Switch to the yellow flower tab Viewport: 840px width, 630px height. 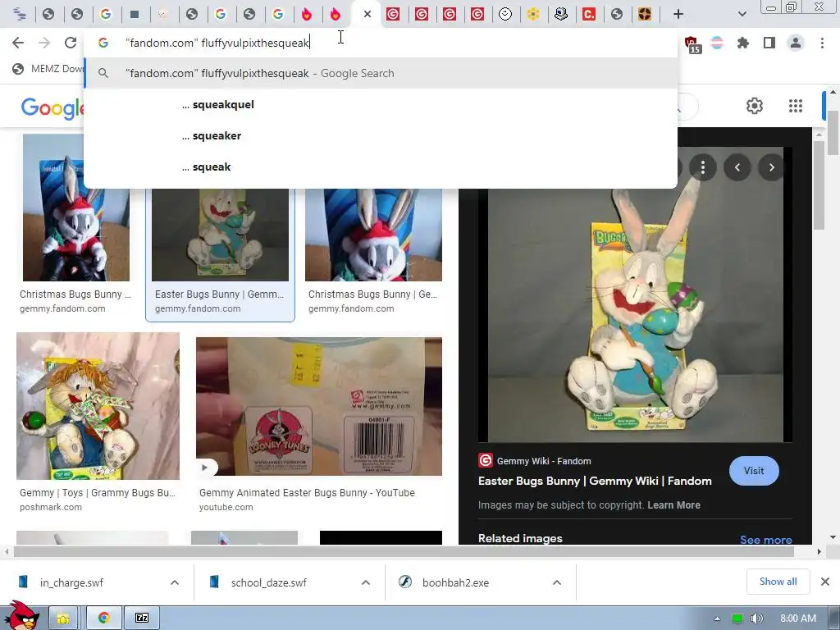(x=533, y=15)
